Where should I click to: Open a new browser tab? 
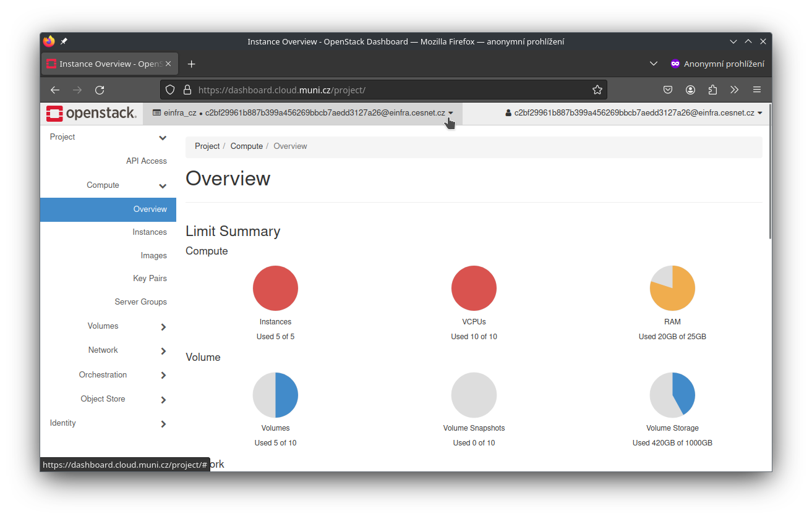191,64
